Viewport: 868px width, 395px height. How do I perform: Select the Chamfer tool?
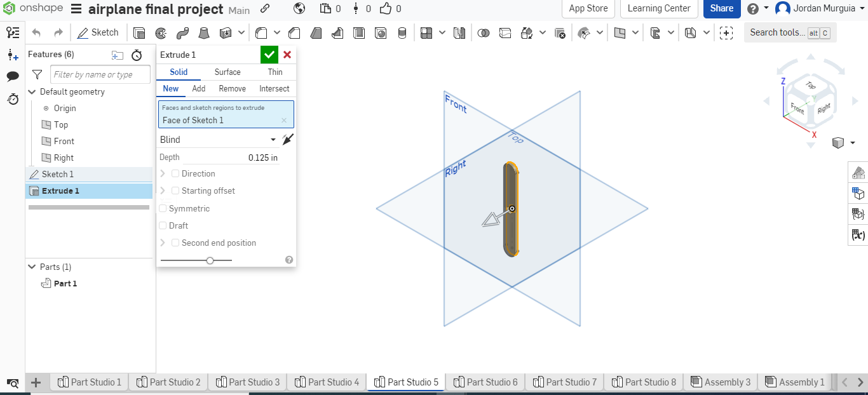click(294, 32)
